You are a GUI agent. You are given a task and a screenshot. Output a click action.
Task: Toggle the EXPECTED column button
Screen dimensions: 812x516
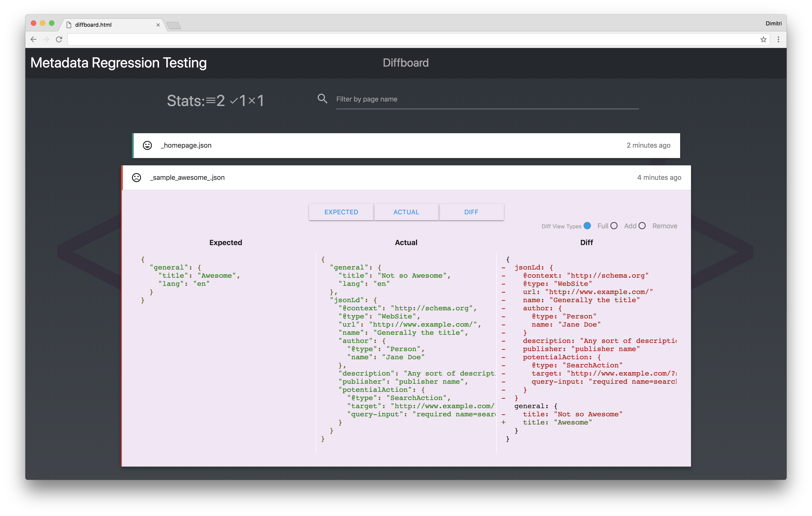point(341,212)
